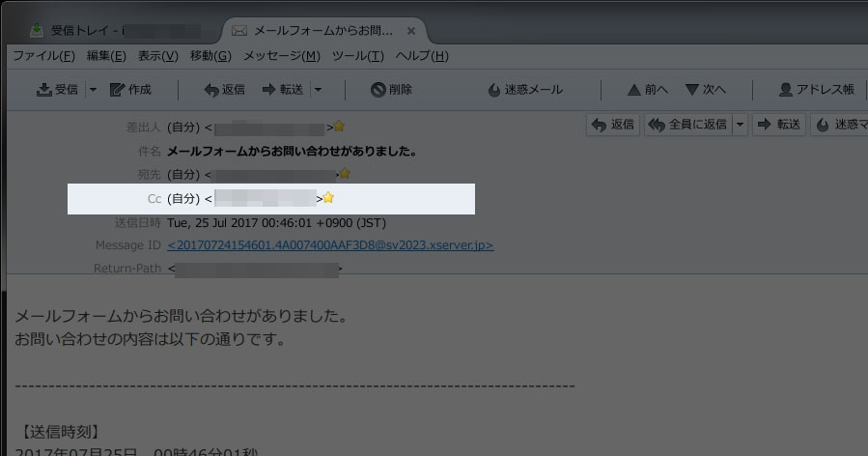The height and width of the screenshot is (456, 868).
Task: Click the 転送 forward toolbar button
Action: (x=283, y=90)
